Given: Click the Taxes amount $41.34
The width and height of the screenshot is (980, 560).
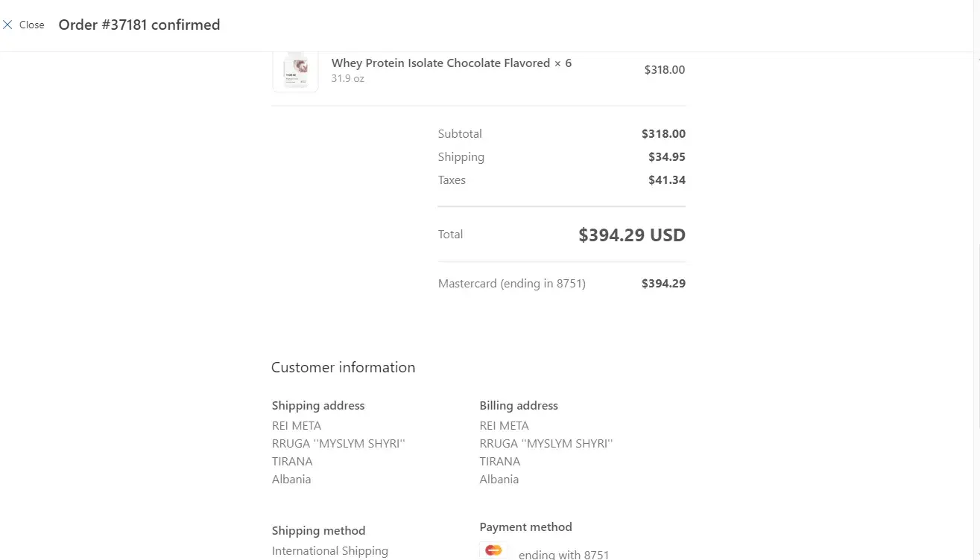Looking at the screenshot, I should tap(666, 180).
